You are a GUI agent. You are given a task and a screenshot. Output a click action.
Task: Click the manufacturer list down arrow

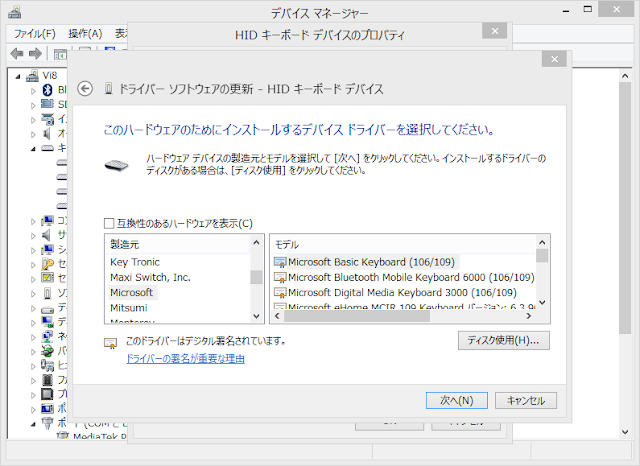[256, 316]
